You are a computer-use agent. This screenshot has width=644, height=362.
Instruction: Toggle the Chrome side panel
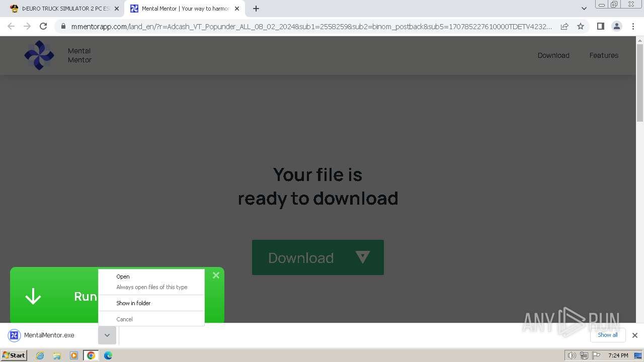click(x=600, y=26)
